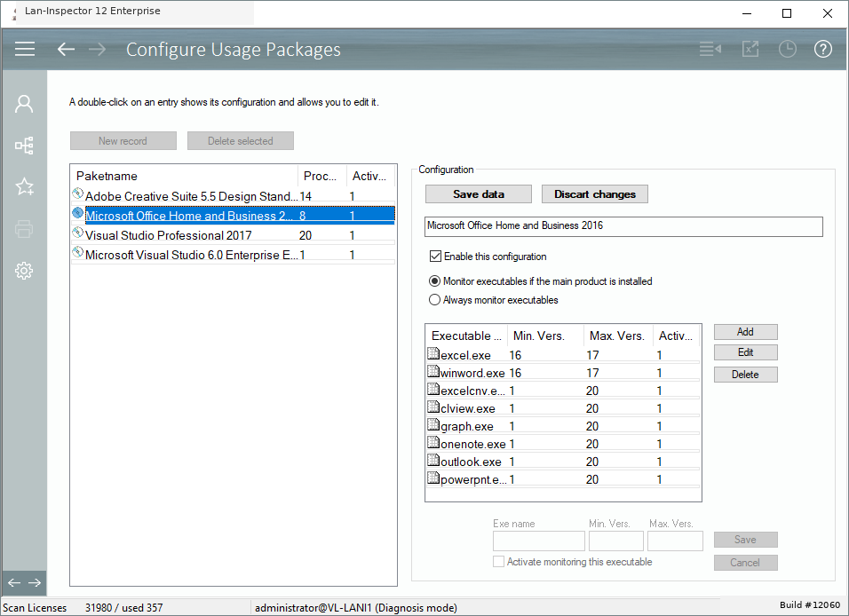The width and height of the screenshot is (849, 616).
Task: Click the Save button for executable entry
Action: point(746,540)
